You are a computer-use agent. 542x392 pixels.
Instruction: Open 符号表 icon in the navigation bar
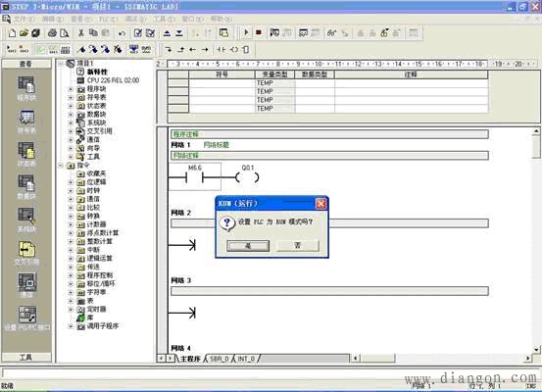26,122
